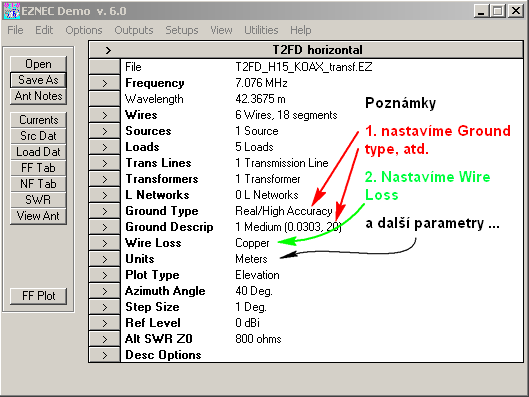The height and width of the screenshot is (397, 529).
Task: Click the '5 Loads' value
Action: coord(254,147)
